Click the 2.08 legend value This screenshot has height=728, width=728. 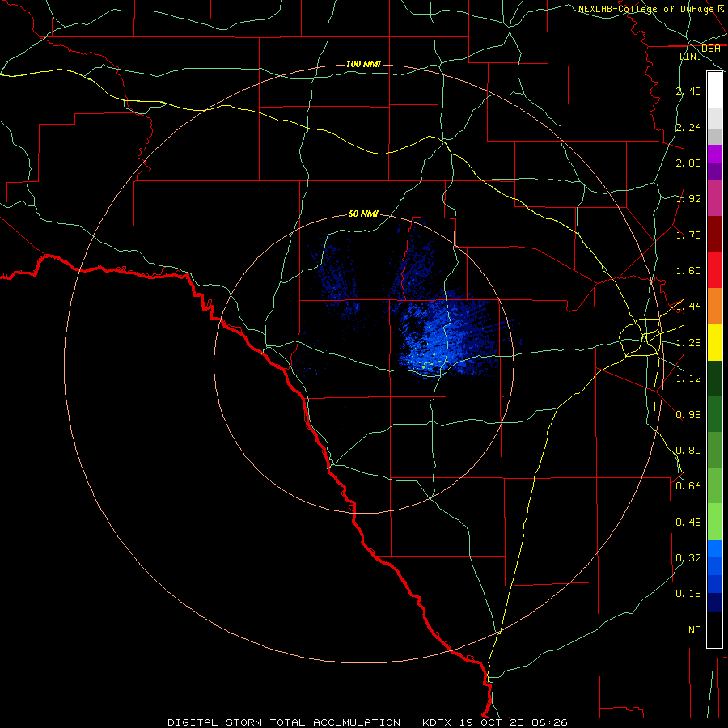688,163
